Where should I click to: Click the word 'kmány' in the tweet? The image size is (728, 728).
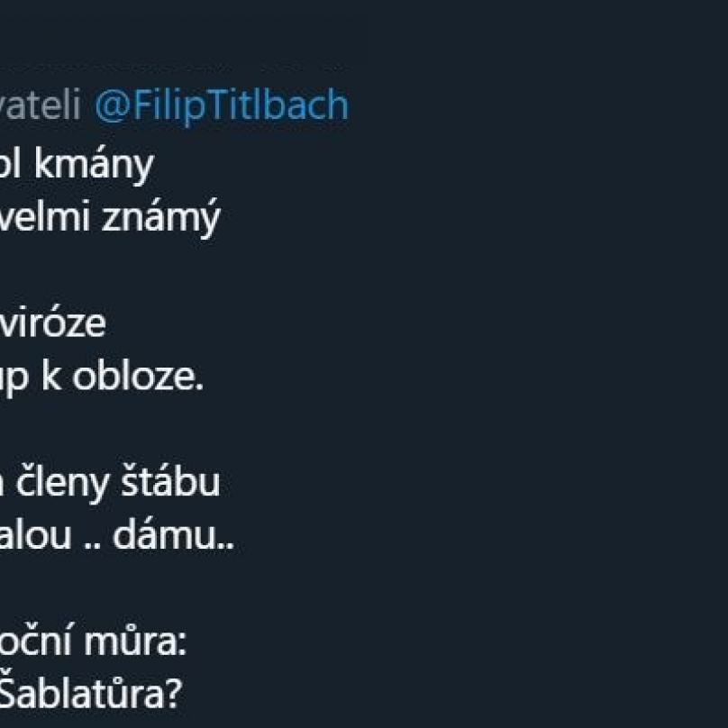coord(94,165)
